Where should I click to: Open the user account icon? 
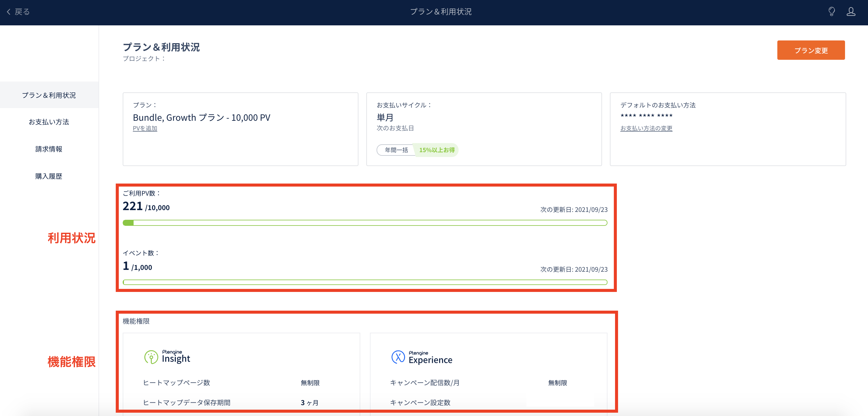pyautogui.click(x=851, y=12)
